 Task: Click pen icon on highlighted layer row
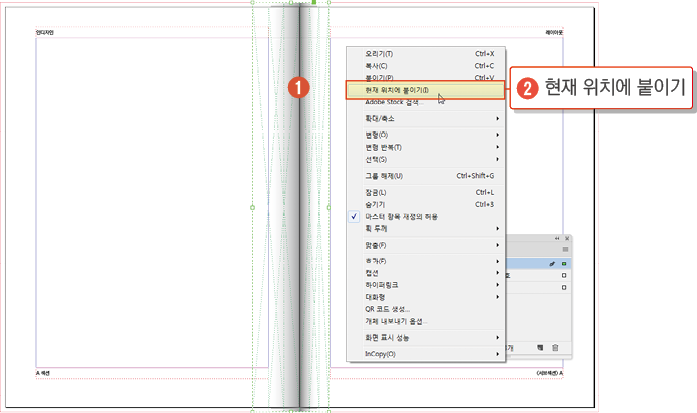552,264
